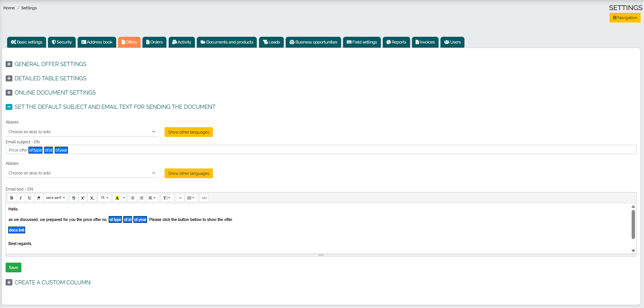The image size is (644, 308).
Task: Switch to the Invoices settings tab
Action: pos(425,42)
